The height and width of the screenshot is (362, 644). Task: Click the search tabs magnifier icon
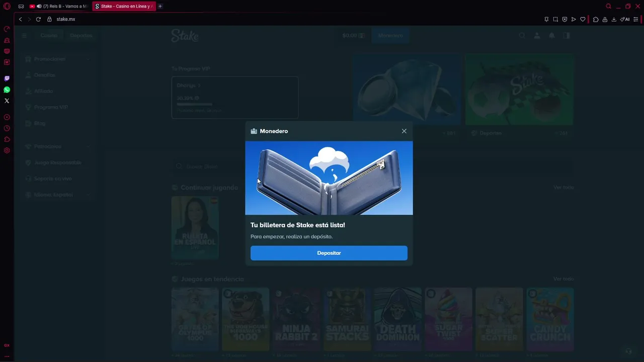609,7
